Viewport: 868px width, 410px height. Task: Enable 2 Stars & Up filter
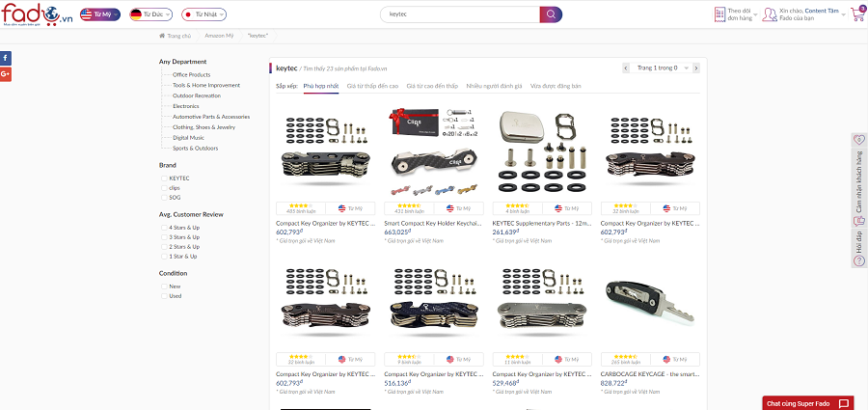164,247
